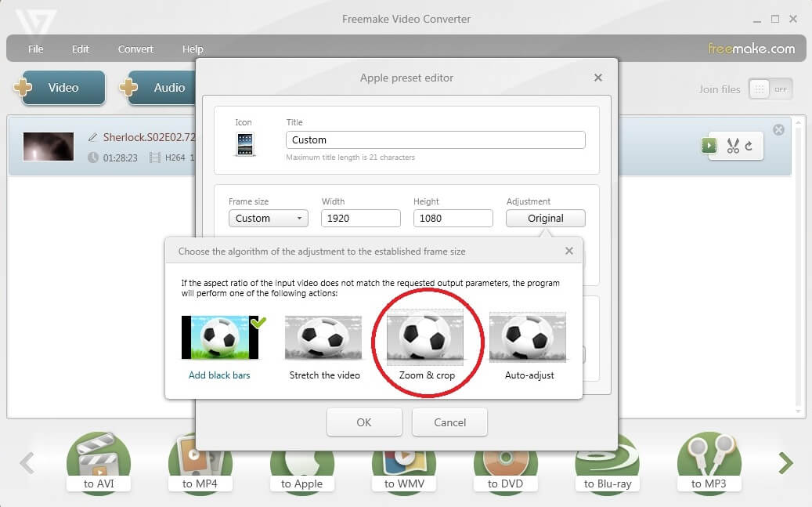Choose the to DVD output format
Screen dimensions: 812x507
(505, 472)
